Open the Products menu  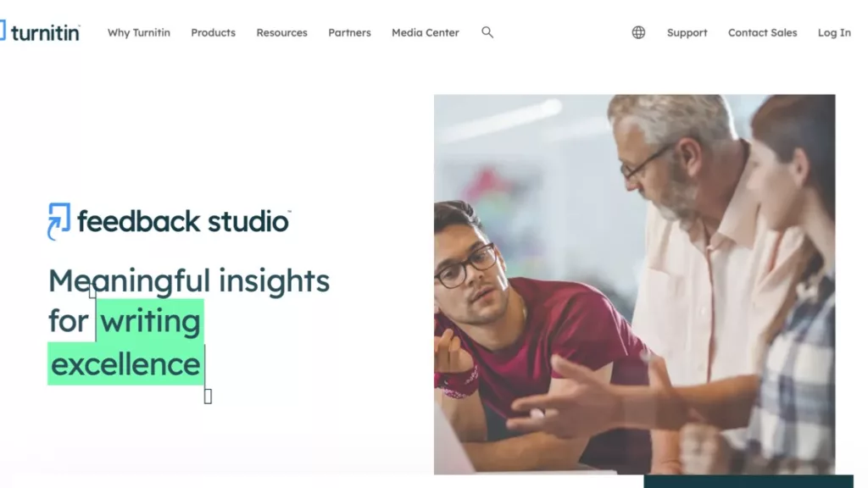[x=213, y=33]
